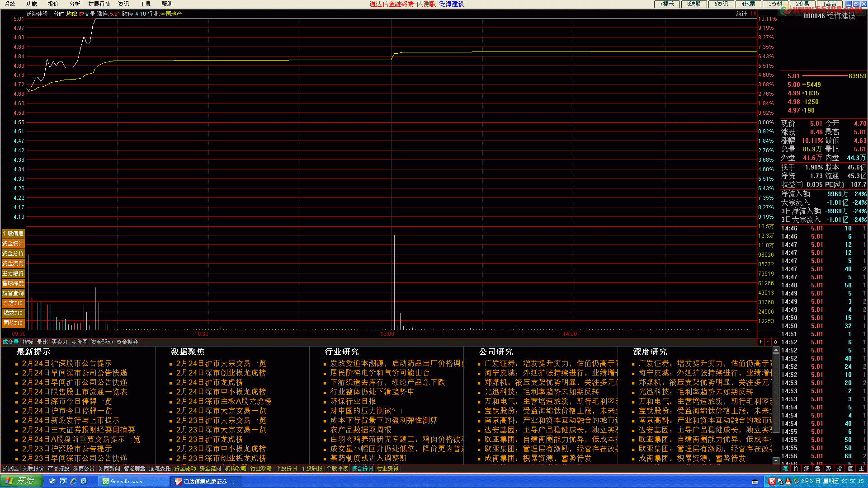The width and height of the screenshot is (868, 488).
Task: Open the 资讯 menu
Action: 123,4
